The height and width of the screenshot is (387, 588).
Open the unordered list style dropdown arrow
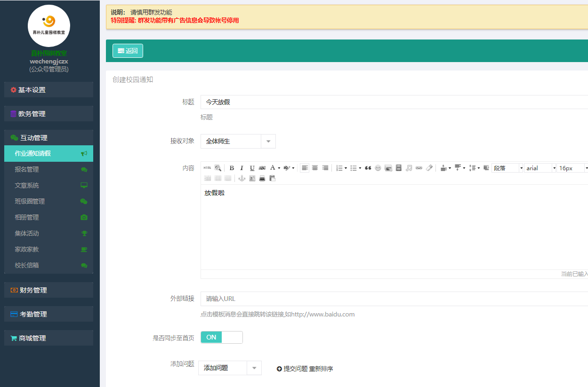[360, 168]
